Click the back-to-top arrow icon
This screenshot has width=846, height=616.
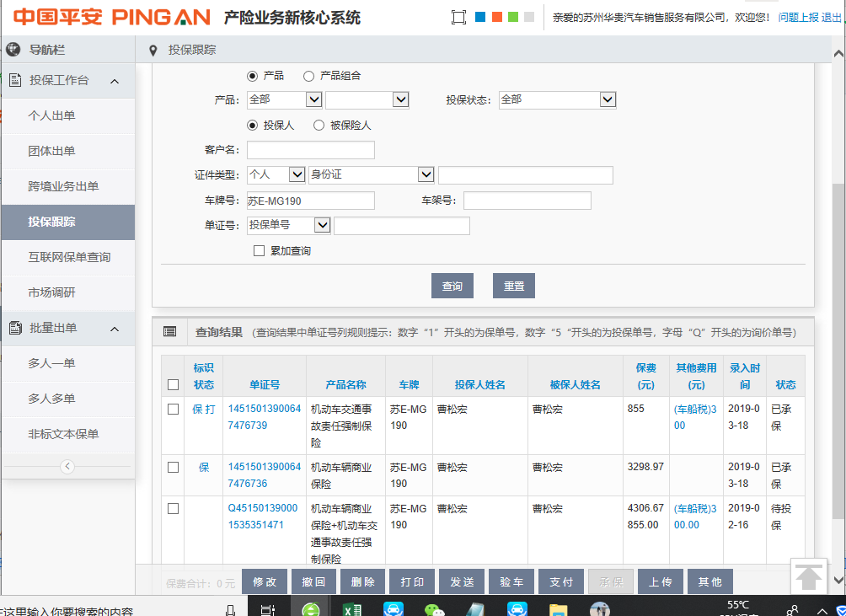point(809,577)
